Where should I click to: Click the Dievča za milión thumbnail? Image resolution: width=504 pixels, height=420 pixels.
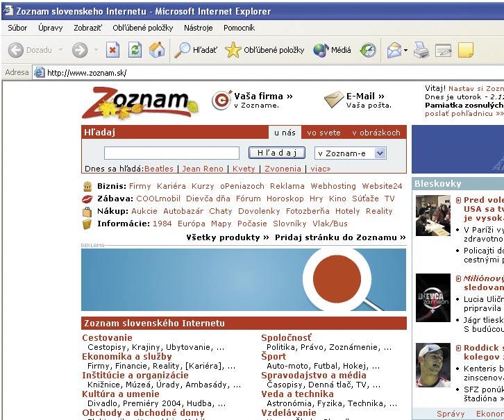click(x=433, y=298)
